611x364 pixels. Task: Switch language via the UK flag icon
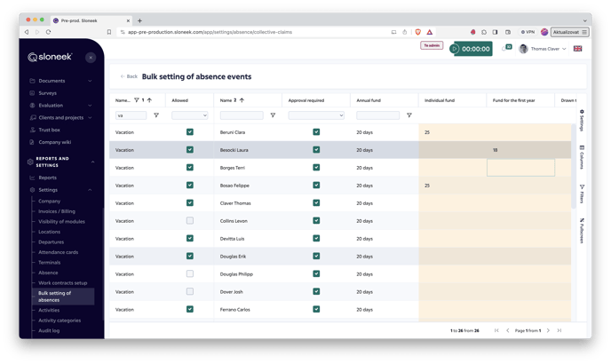(577, 49)
